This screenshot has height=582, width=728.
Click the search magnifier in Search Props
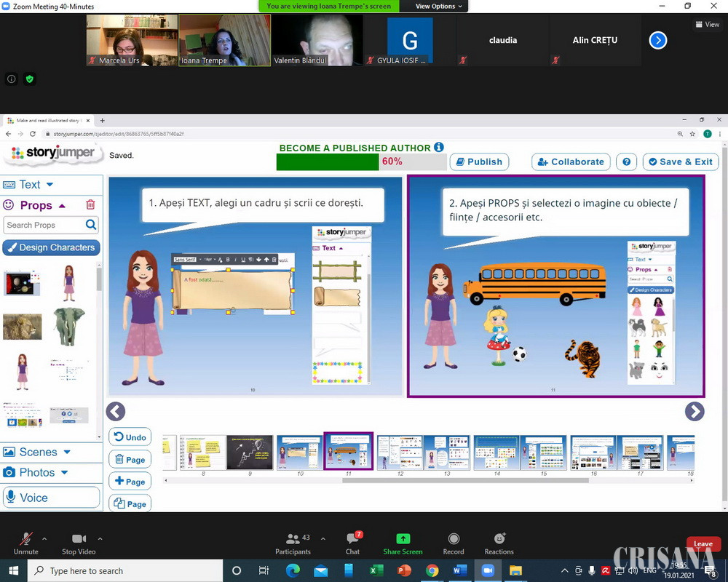pyautogui.click(x=91, y=225)
